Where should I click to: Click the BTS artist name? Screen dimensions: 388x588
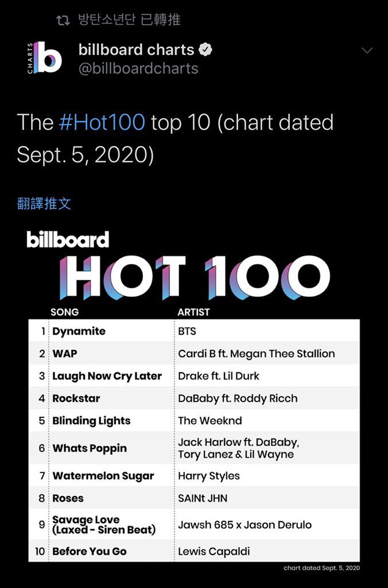click(x=187, y=331)
